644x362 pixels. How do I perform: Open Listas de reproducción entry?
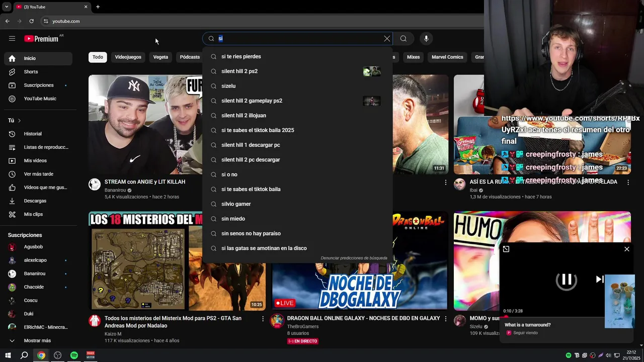(x=38, y=147)
